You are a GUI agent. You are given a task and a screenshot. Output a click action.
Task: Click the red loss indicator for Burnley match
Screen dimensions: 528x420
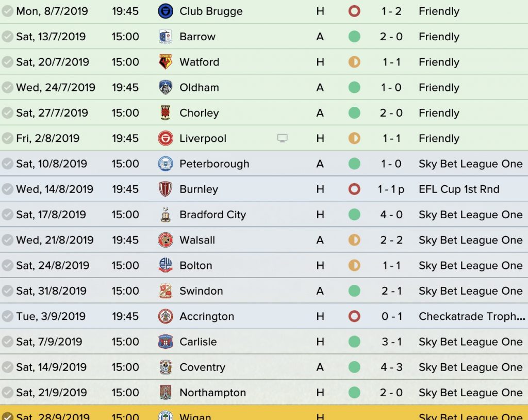tap(354, 189)
